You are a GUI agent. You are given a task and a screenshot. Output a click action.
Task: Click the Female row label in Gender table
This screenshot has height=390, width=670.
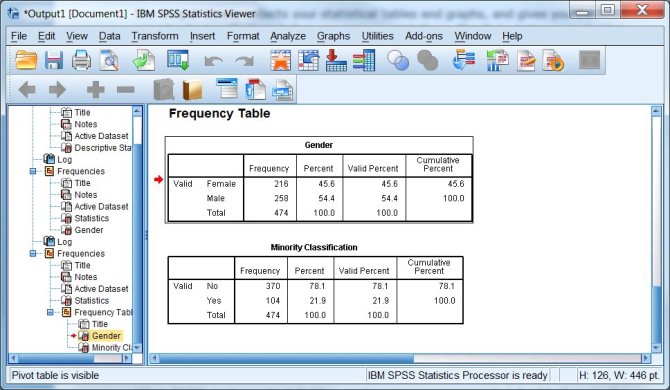tap(221, 184)
